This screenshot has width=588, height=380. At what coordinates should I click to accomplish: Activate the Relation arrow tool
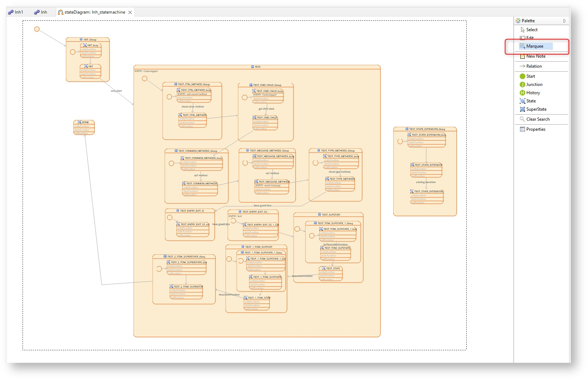(534, 66)
